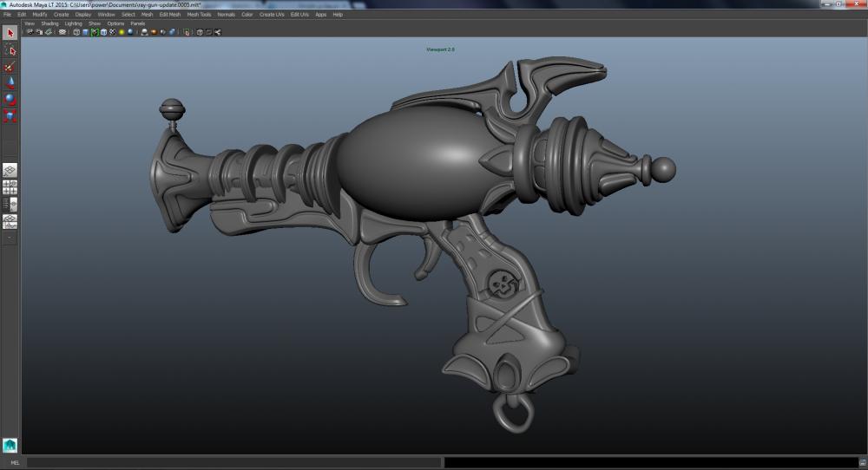Open the Modify menu
The width and height of the screenshot is (868, 470).
(40, 15)
